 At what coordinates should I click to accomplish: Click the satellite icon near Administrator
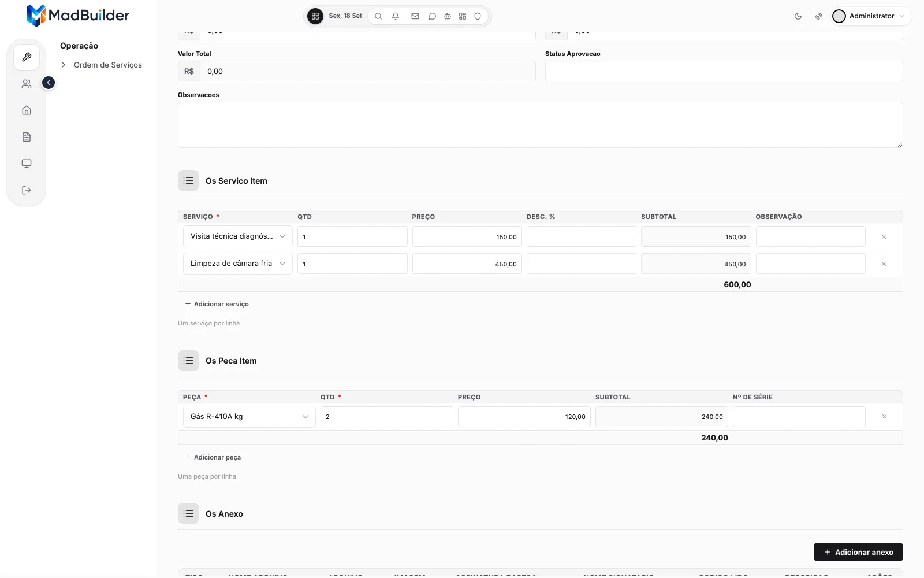click(819, 16)
